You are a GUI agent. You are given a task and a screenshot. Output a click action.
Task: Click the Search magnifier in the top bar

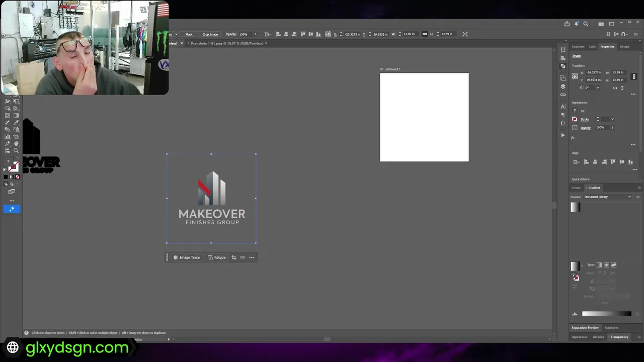586,24
